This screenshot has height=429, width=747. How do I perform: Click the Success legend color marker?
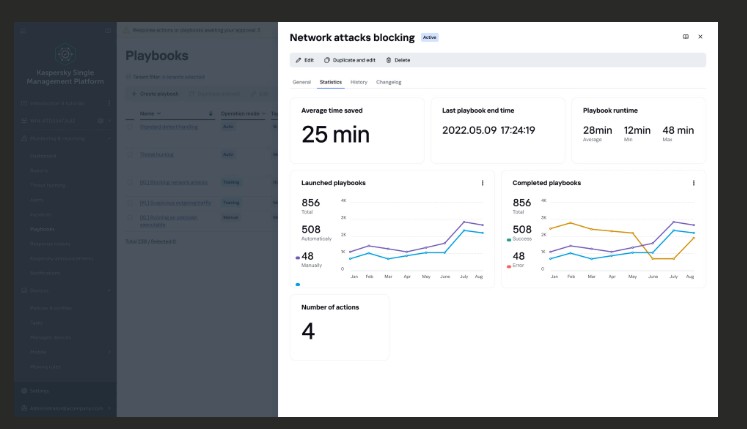(x=510, y=240)
